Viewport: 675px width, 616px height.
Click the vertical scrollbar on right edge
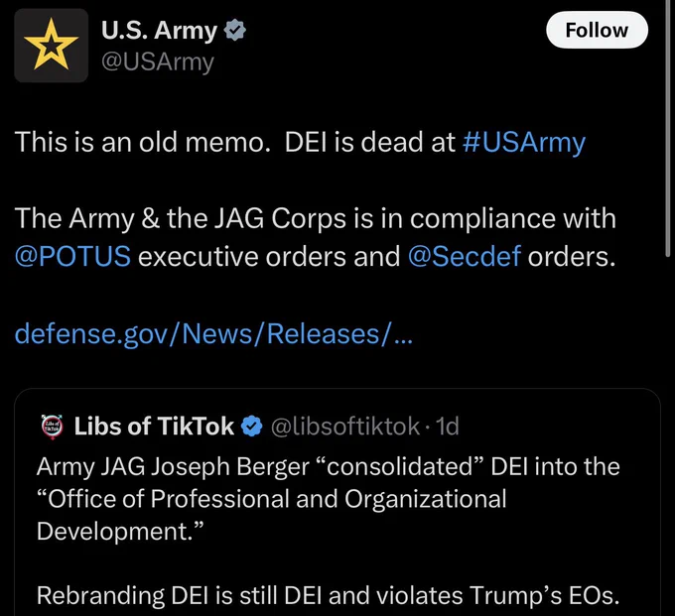coord(668,129)
